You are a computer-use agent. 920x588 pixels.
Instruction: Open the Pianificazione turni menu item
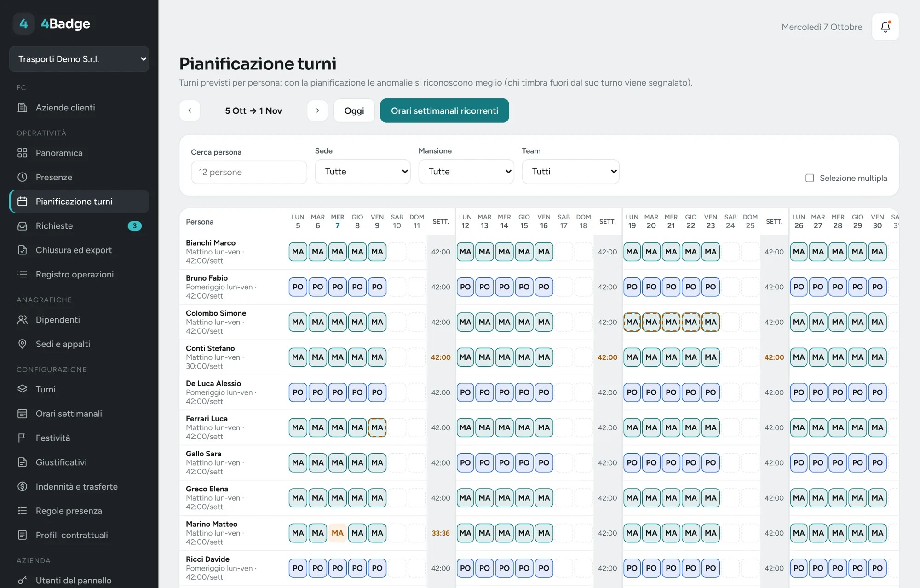79,202
